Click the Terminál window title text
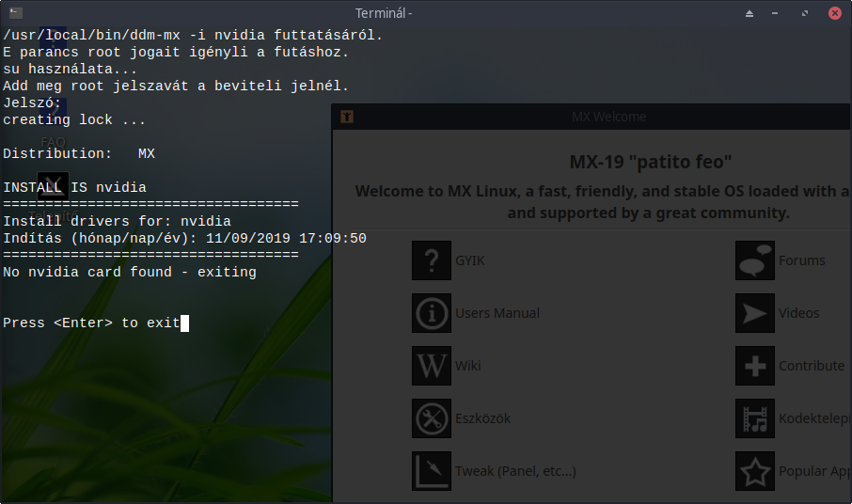 (384, 13)
